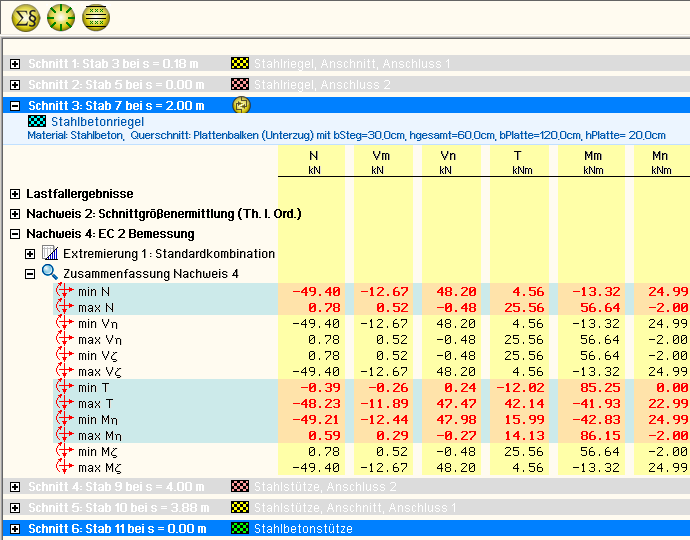Viewport: 690px width, 540px height.
Task: Click the yellow refresh icon in Schnitt 3 row
Action: click(x=241, y=105)
